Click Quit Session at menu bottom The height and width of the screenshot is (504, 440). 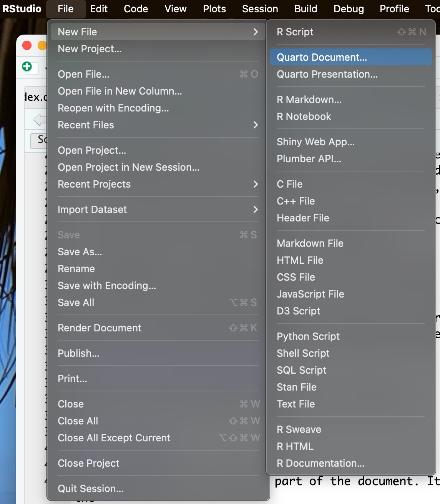(x=91, y=489)
